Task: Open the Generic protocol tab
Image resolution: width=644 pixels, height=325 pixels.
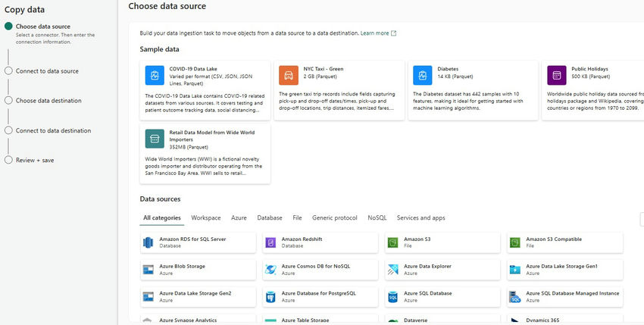Action: pos(335,217)
